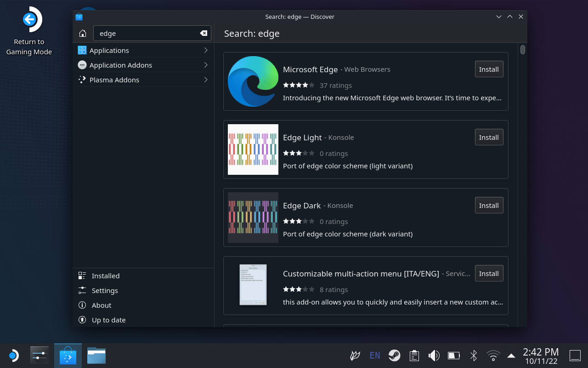The image size is (588, 368).
Task: Expand Plasma Addons chevron
Action: [206, 80]
